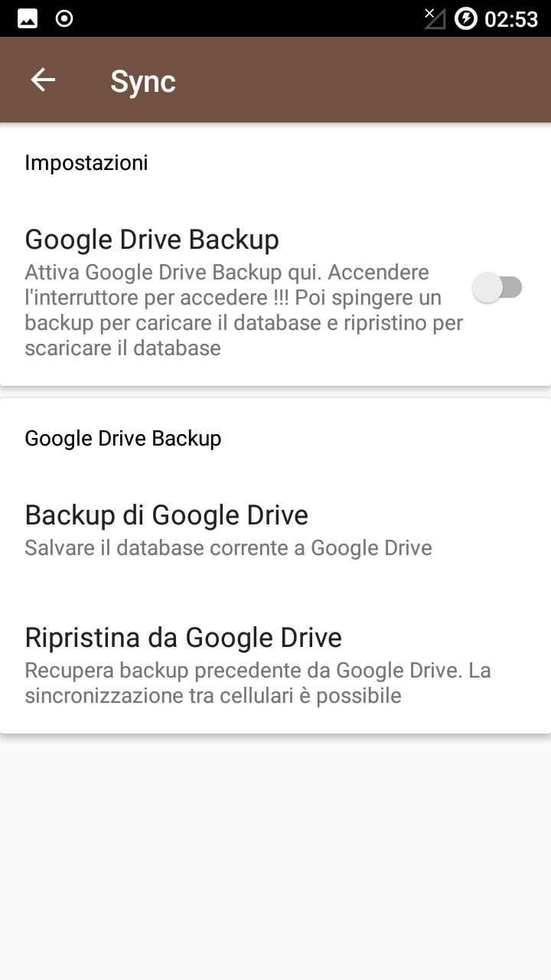Tap the Google Drive Backup section header
This screenshot has width=551, height=980.
click(x=123, y=438)
